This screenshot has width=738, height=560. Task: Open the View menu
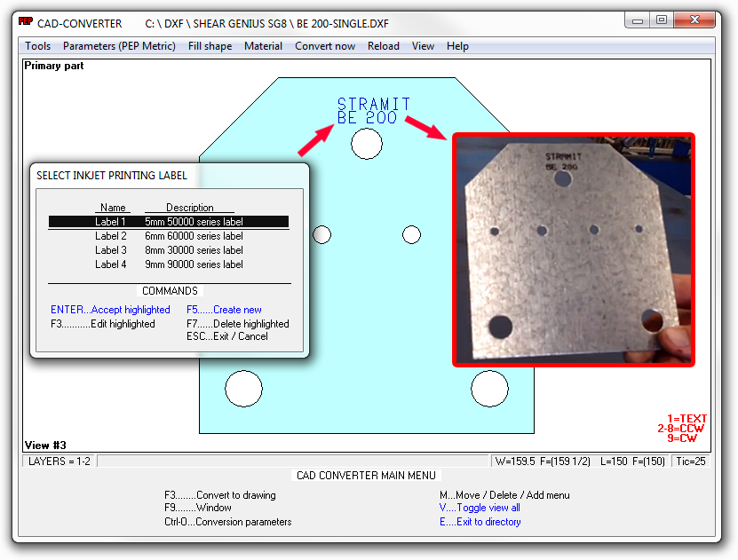click(423, 46)
